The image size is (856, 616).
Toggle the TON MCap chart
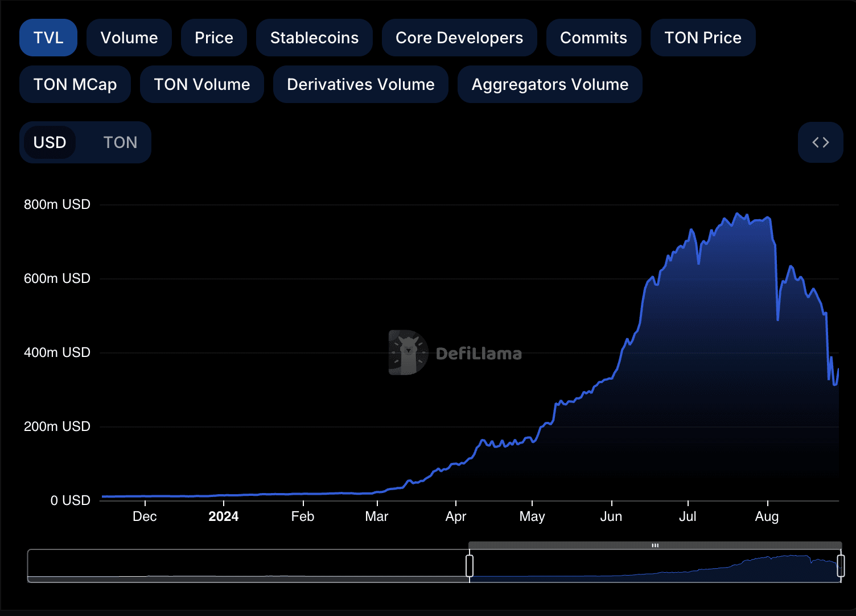75,84
